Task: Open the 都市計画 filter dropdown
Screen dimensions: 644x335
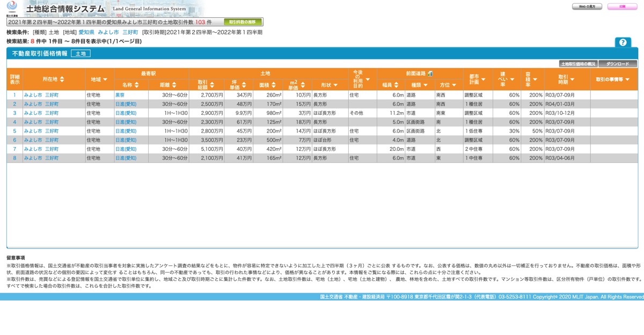Action: pos(483,79)
